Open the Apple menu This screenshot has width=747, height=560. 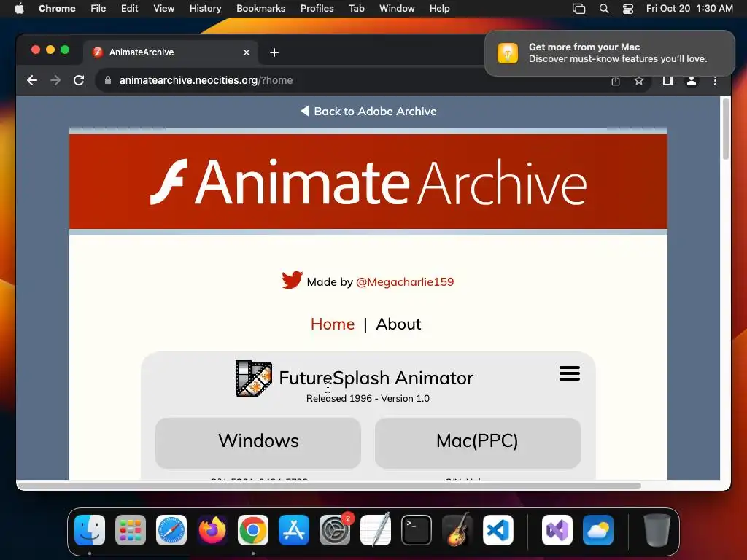(19, 8)
